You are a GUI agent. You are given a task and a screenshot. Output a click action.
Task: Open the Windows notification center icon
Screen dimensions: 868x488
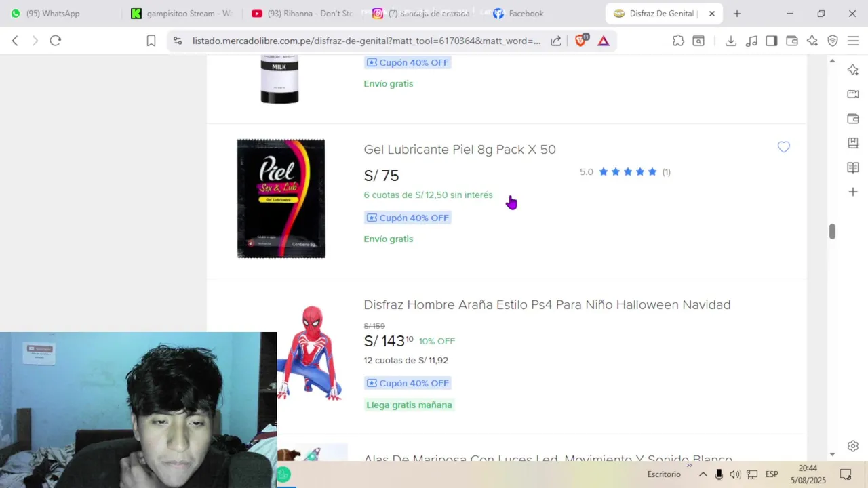[x=846, y=474]
